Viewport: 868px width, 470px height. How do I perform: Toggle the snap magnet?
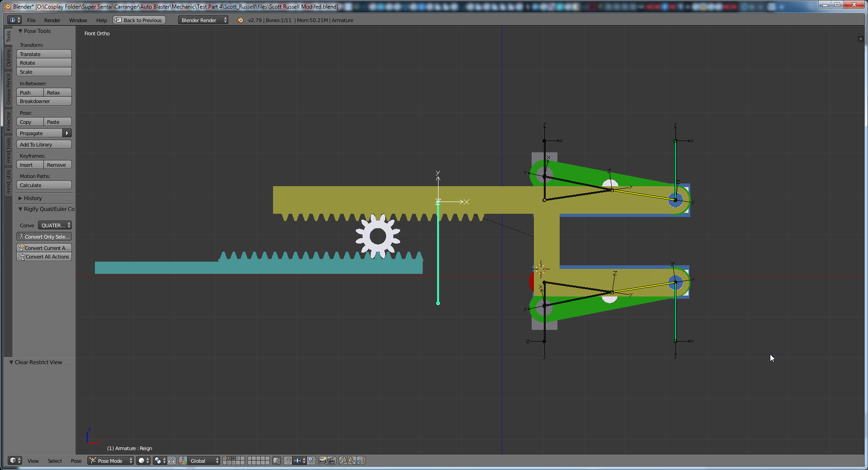[x=288, y=461]
